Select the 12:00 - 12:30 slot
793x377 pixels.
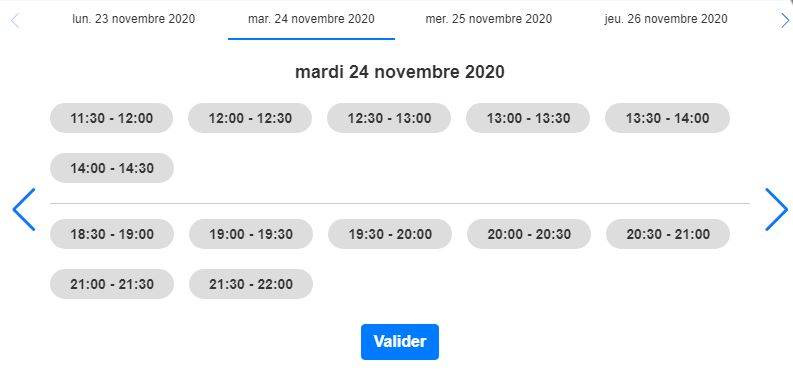coord(250,118)
